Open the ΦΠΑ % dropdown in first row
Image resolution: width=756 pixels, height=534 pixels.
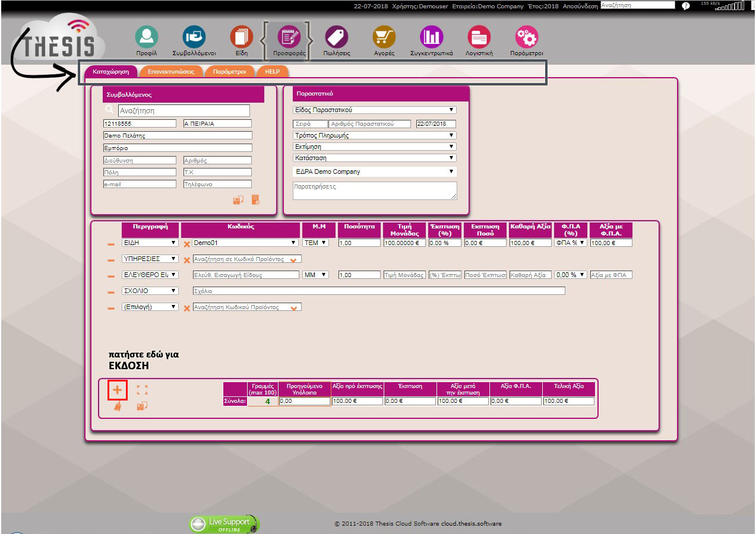[x=570, y=243]
